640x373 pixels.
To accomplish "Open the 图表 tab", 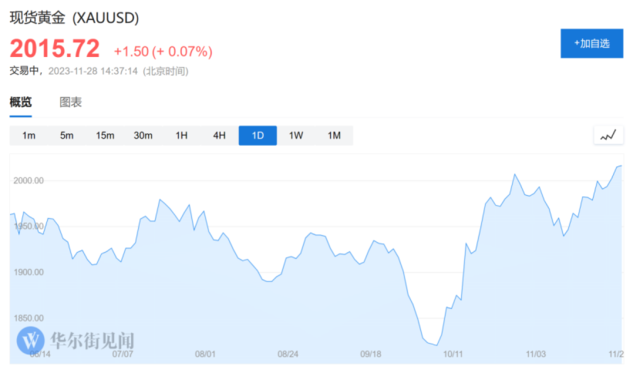I will coord(71,102).
